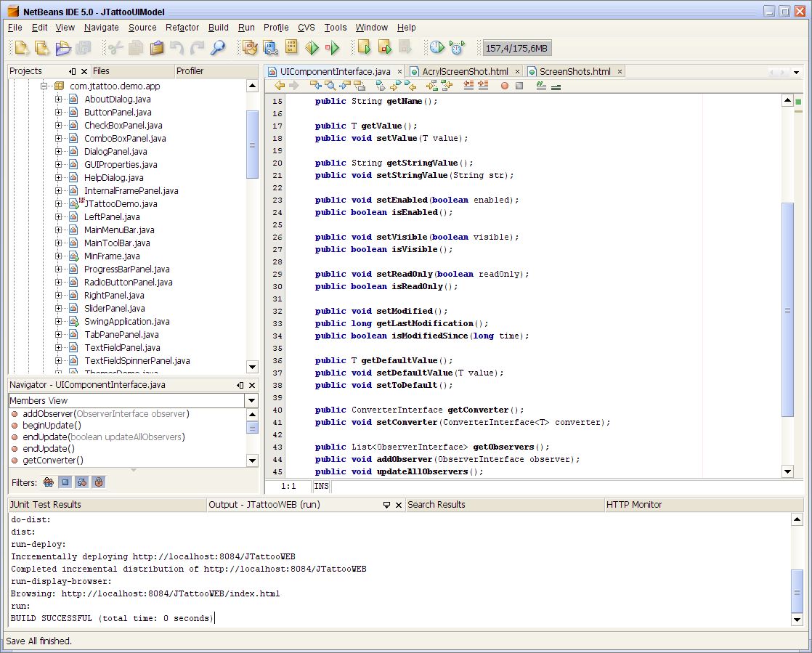Screen dimensions: 812x653
Task: Start macro recording with red circle icon
Action: [504, 86]
